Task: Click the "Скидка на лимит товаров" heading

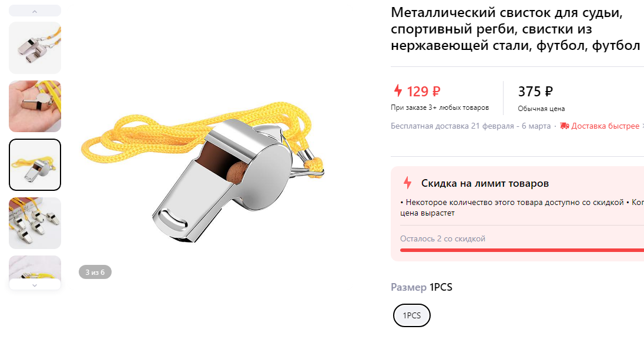Action: 485,183
